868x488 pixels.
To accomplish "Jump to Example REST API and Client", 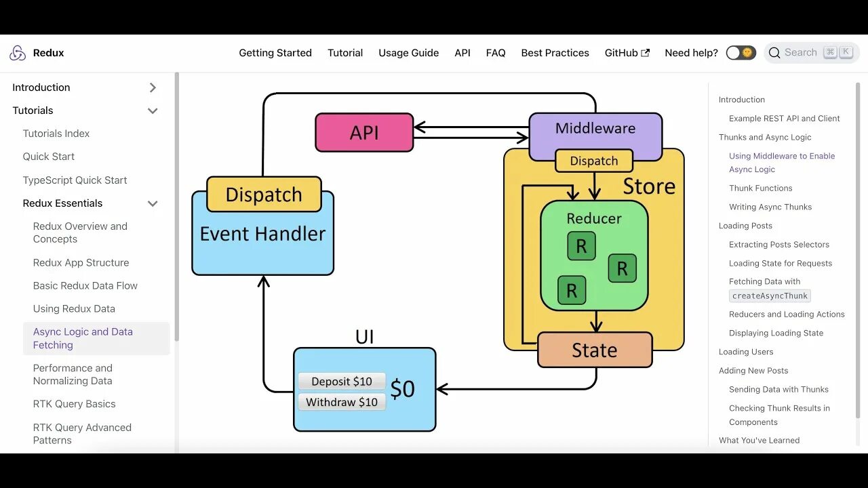I will tap(785, 119).
